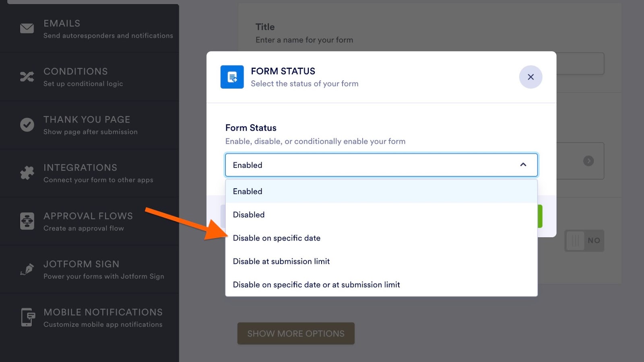Click the Thank You Page checkmark icon

[27, 125]
